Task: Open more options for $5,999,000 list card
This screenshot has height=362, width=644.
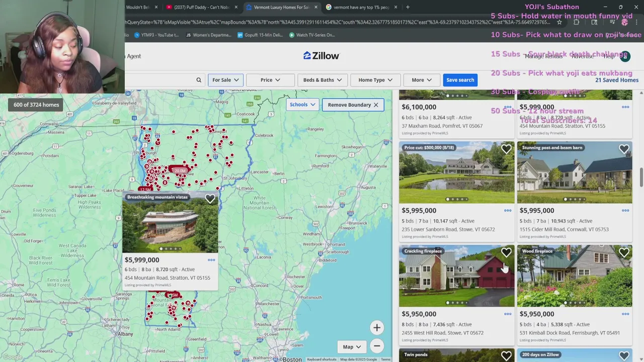Action: click(625, 107)
